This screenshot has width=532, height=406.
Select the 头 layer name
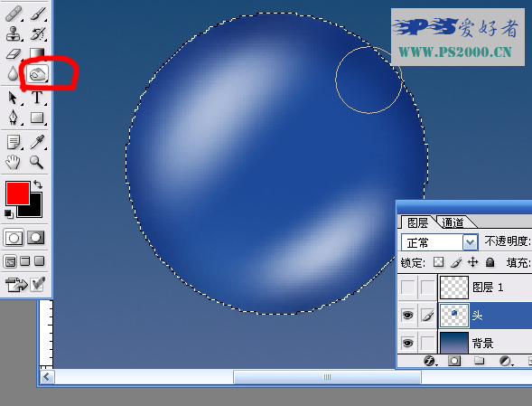[x=478, y=316]
